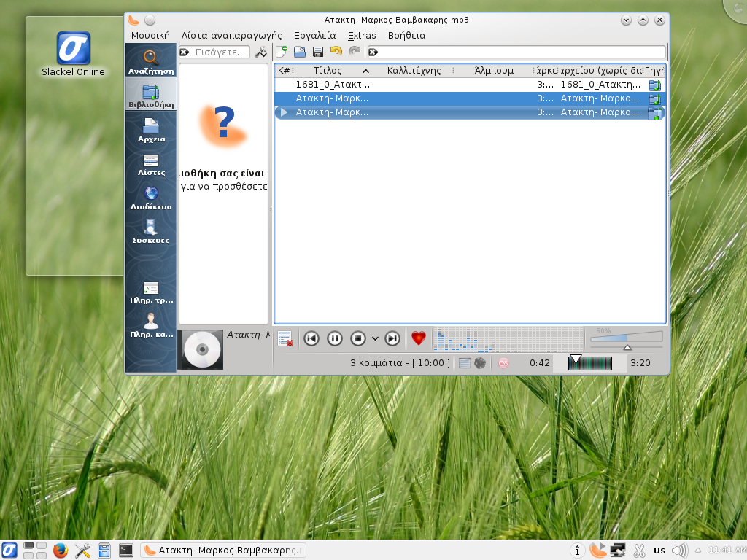
Task: Clear the playlist with the list-delete icon
Action: click(x=285, y=338)
